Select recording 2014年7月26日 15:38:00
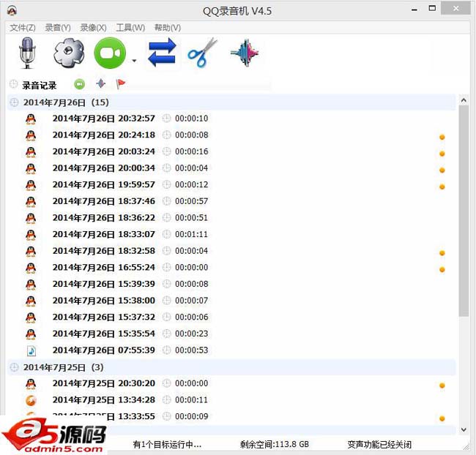 click(x=104, y=301)
